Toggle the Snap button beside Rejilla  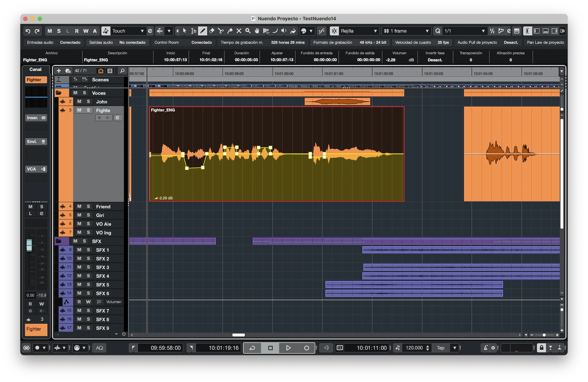334,31
